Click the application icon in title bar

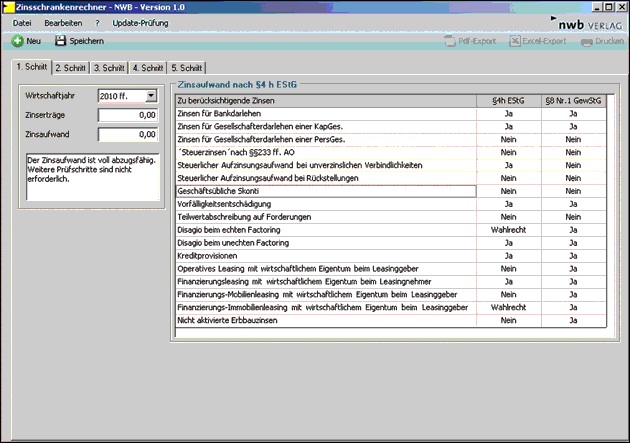point(7,6)
